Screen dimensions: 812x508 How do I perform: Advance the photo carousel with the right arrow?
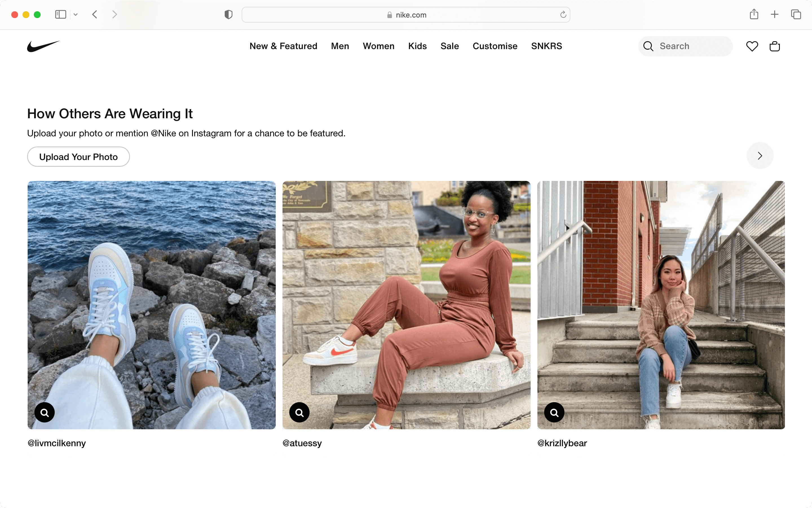[760, 156]
